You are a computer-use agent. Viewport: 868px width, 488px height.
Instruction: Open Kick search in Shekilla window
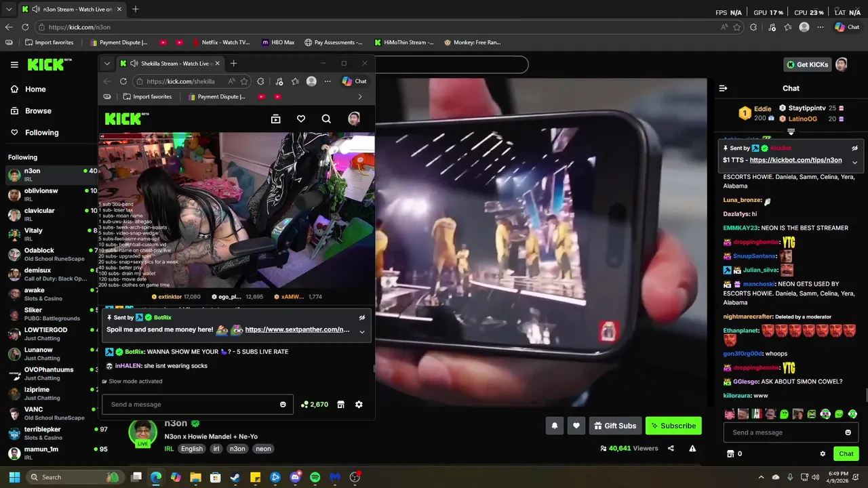[326, 119]
